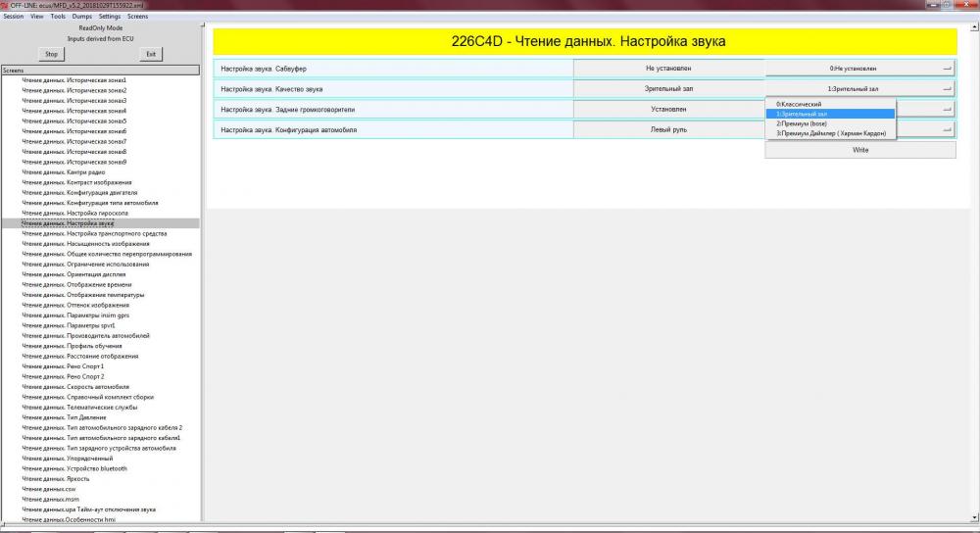
Task: Click the yellow 226C4D title banner
Action: pos(585,42)
